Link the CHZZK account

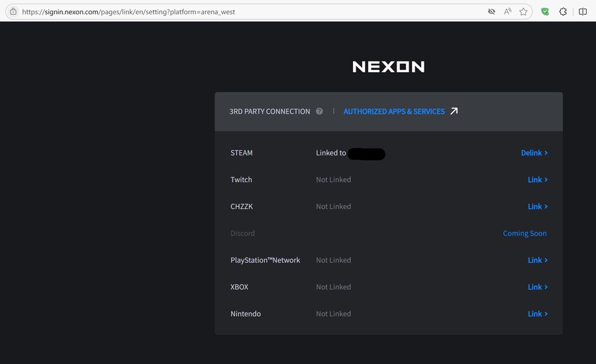point(538,206)
